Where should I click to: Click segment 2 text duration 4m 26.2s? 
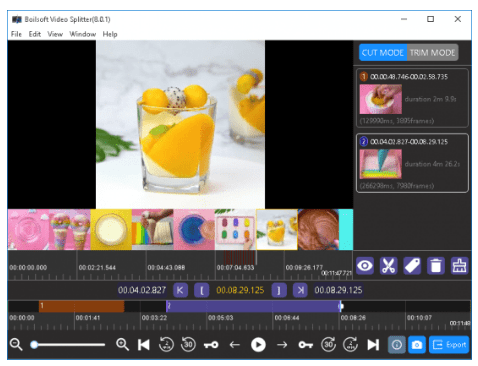(432, 164)
